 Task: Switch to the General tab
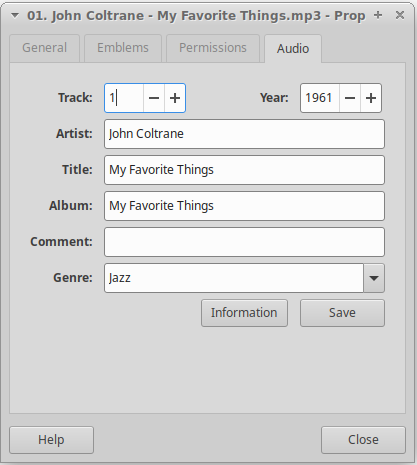click(45, 48)
